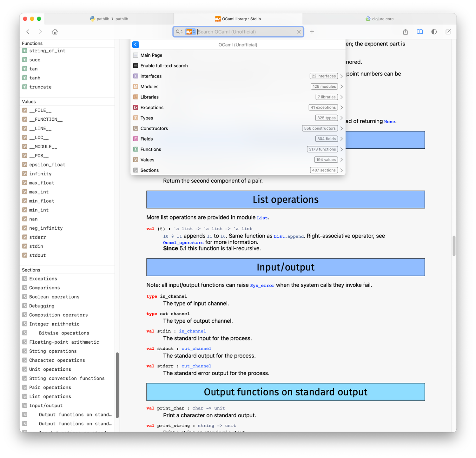Image resolution: width=476 pixels, height=458 pixels.
Task: Go forward using the toolbar forward arrow
Action: point(40,32)
